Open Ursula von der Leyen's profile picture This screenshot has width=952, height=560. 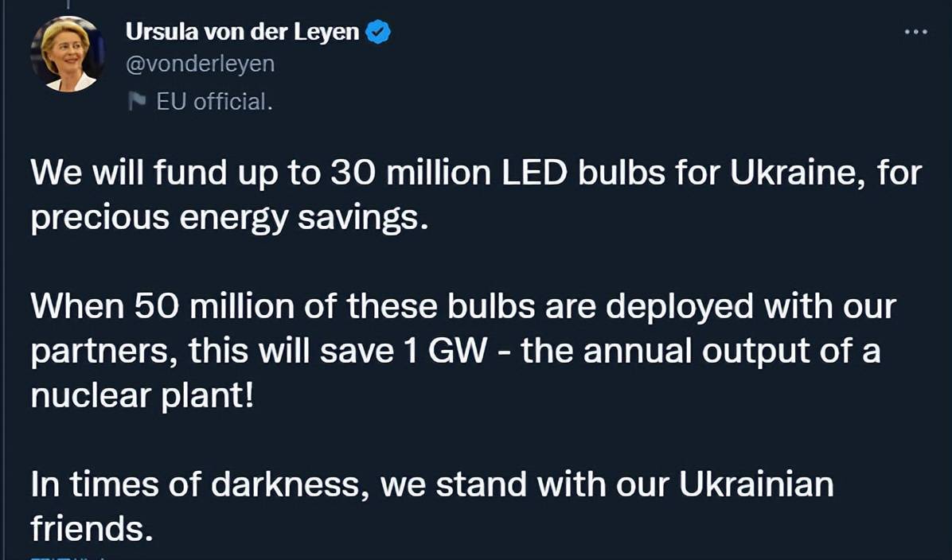(68, 54)
